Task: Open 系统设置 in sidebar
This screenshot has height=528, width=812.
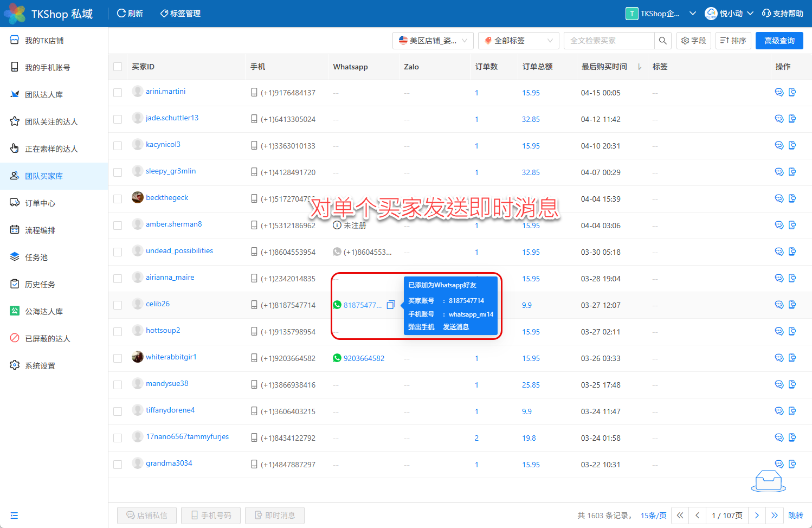Action: pyautogui.click(x=54, y=366)
